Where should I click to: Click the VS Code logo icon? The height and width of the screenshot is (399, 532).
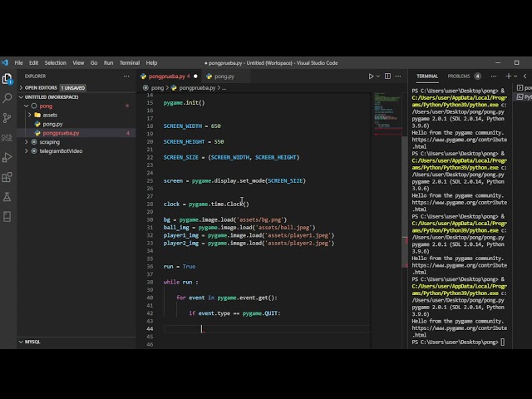(x=5, y=63)
